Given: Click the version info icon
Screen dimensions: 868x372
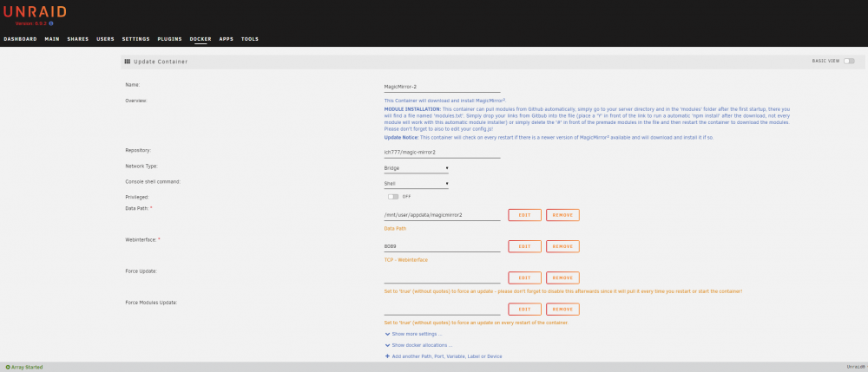Looking at the screenshot, I should tap(51, 23).
